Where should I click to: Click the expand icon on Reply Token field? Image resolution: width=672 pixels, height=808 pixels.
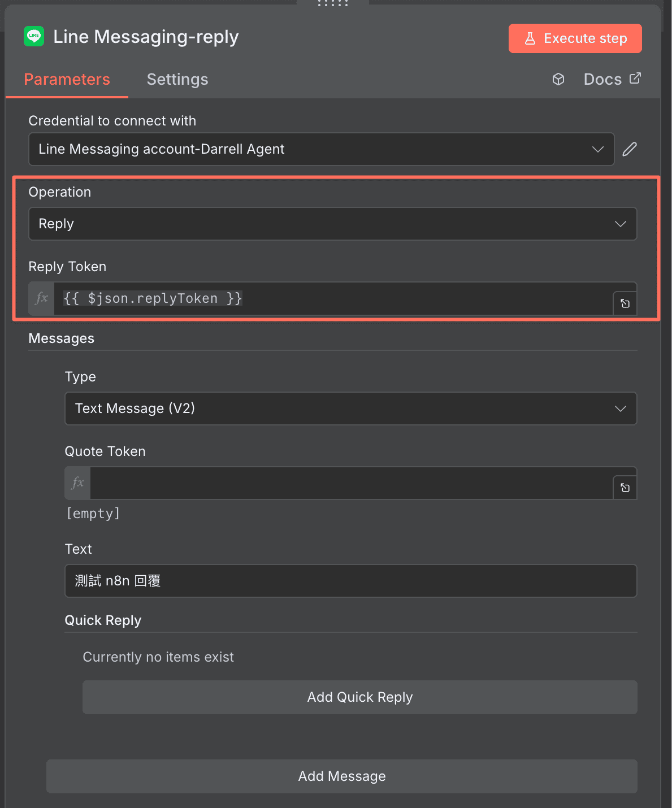pyautogui.click(x=625, y=303)
